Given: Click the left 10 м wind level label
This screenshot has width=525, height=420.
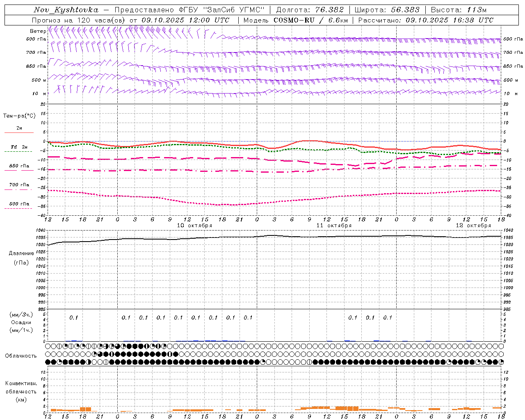Looking at the screenshot, I should 39,94.
